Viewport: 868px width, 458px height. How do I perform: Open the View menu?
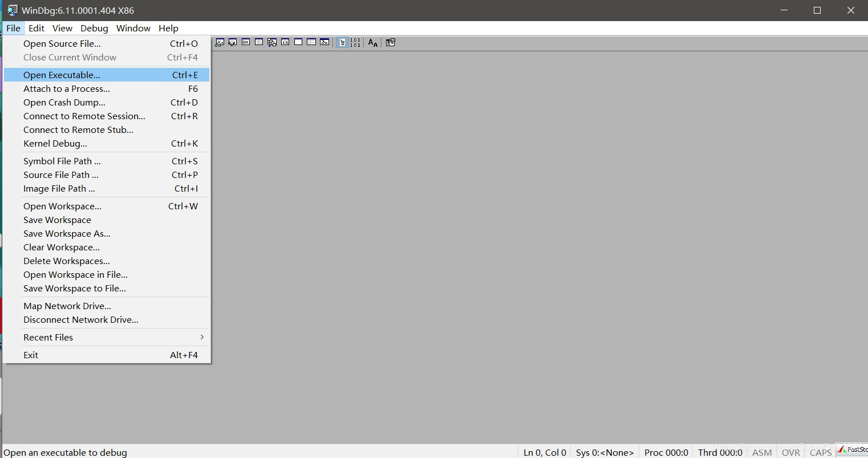(62, 28)
